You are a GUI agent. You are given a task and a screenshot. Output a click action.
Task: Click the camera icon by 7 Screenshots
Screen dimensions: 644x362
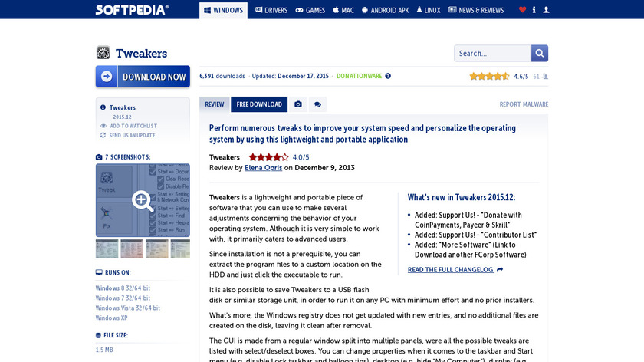tap(99, 157)
